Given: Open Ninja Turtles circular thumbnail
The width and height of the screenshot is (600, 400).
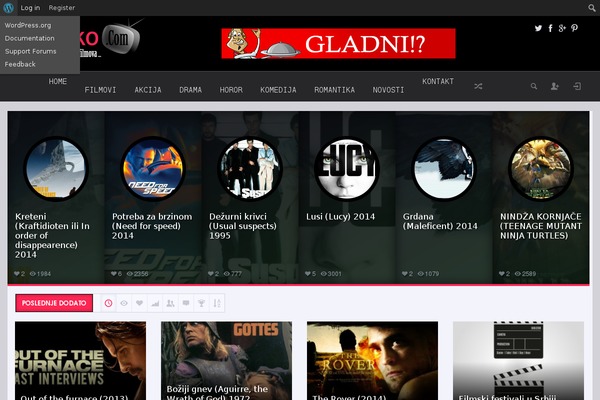Looking at the screenshot, I should 541,169.
